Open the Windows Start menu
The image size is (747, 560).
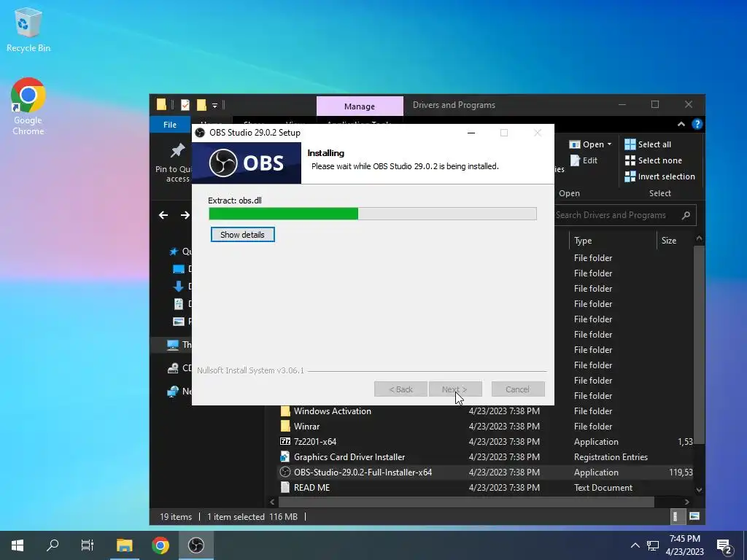click(18, 545)
